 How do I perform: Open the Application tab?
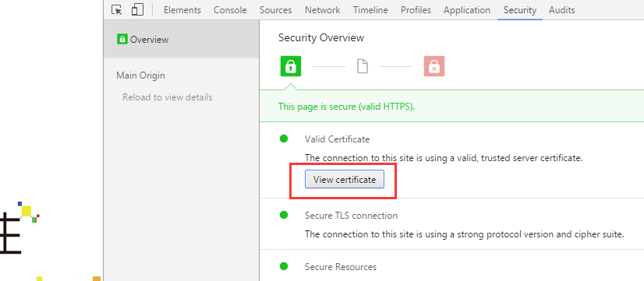tap(467, 10)
